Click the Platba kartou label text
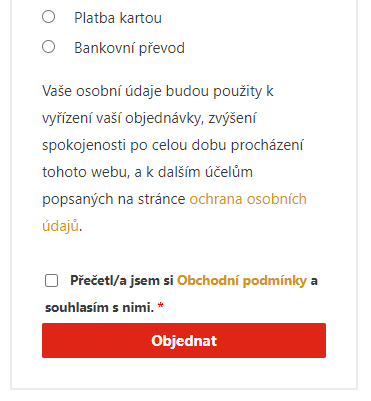 tap(118, 18)
